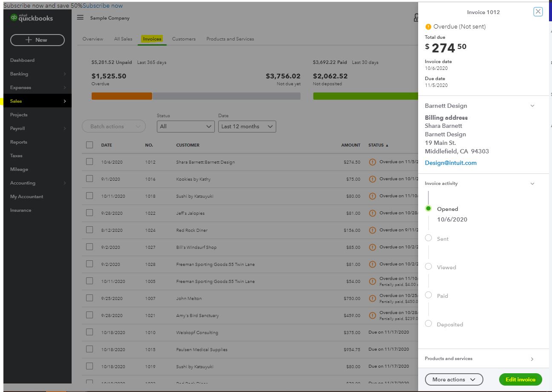
Task: Expand the Accounting sidebar submenu arrow
Action: (x=65, y=183)
